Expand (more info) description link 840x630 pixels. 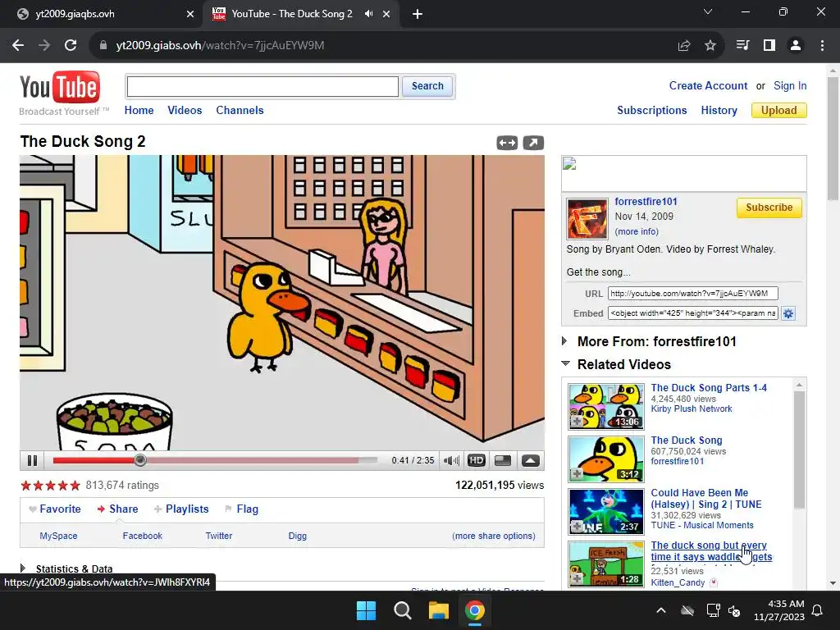click(637, 231)
